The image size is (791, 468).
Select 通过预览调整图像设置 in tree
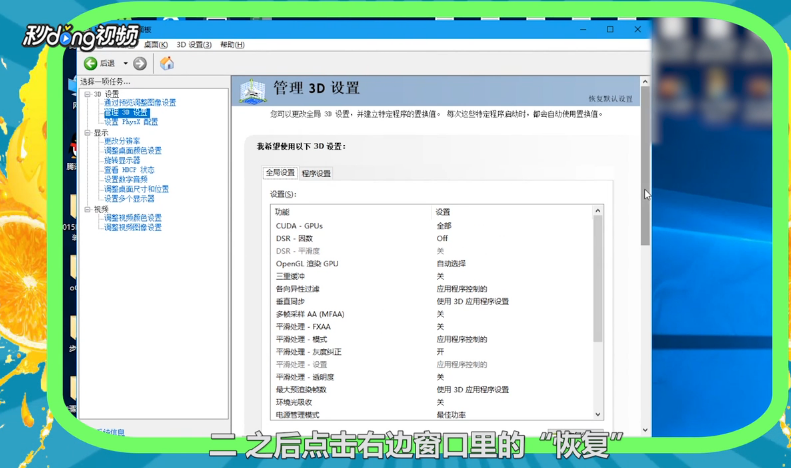[x=140, y=103]
